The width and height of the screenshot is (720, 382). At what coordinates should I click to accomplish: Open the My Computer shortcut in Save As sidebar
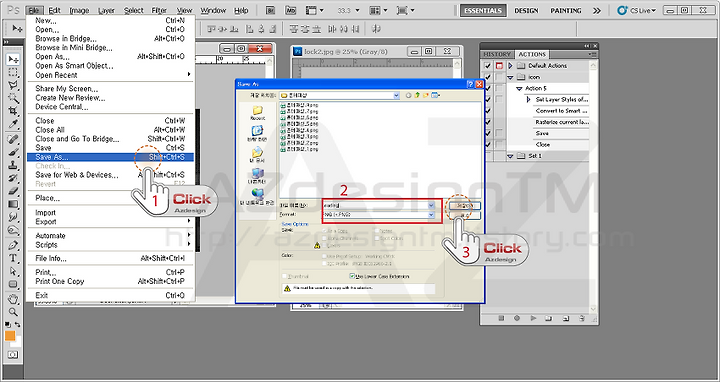[257, 176]
